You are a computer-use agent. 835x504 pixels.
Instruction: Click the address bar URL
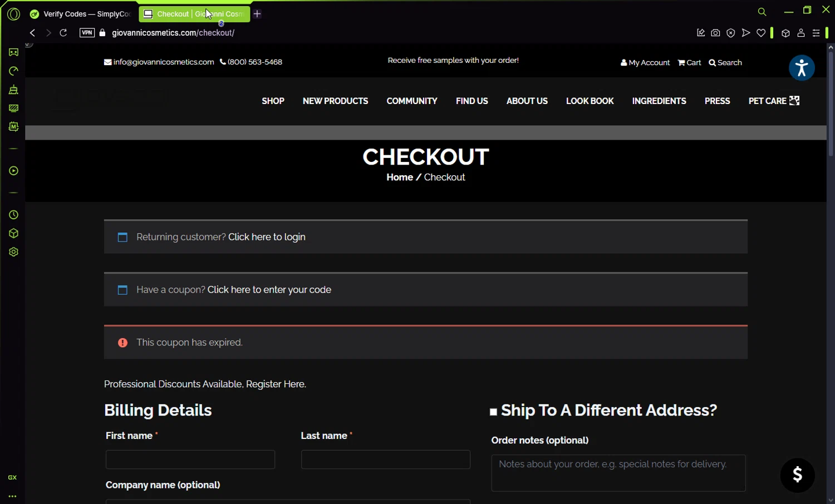[x=173, y=33]
